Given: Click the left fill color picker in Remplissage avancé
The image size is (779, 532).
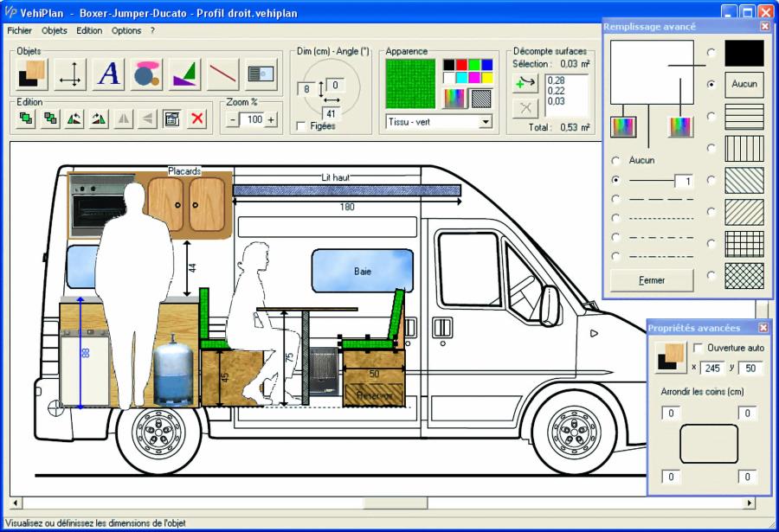Looking at the screenshot, I should tap(623, 126).
